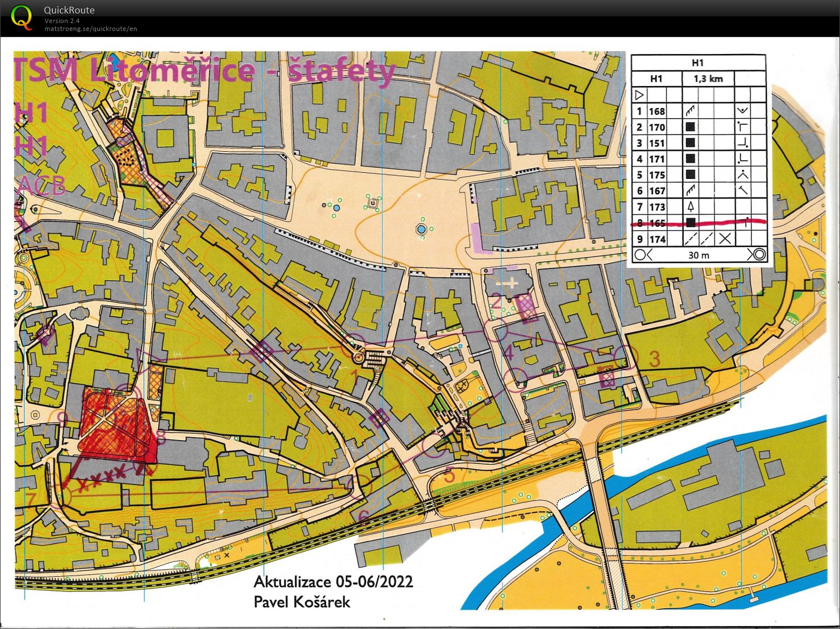Click control code "168" in the table
The image size is (840, 629).
click(657, 111)
